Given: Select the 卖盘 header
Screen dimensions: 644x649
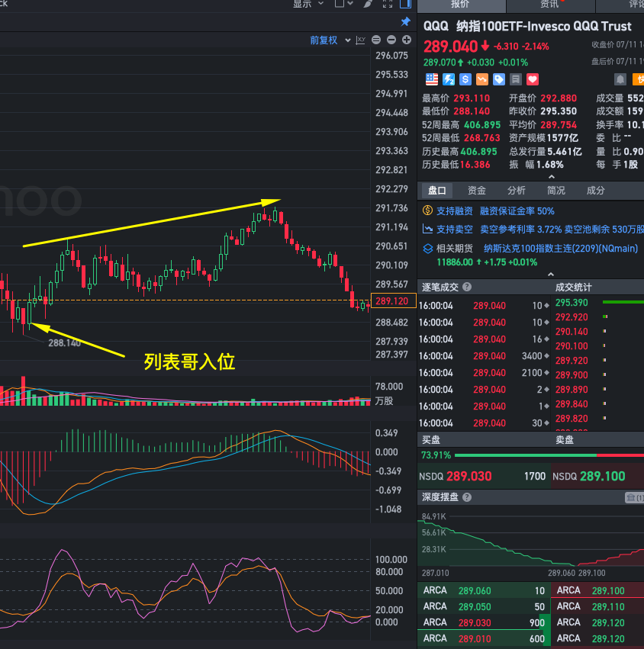Looking at the screenshot, I should pos(564,439).
